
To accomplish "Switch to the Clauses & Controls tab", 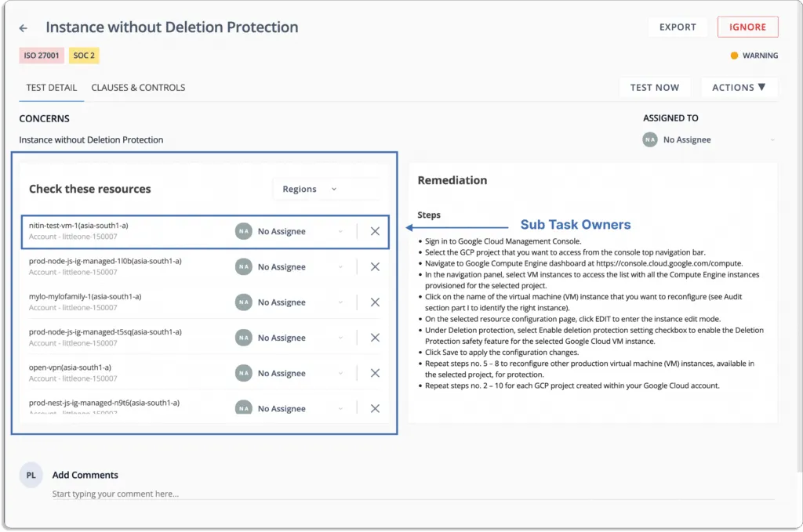I will coord(138,88).
